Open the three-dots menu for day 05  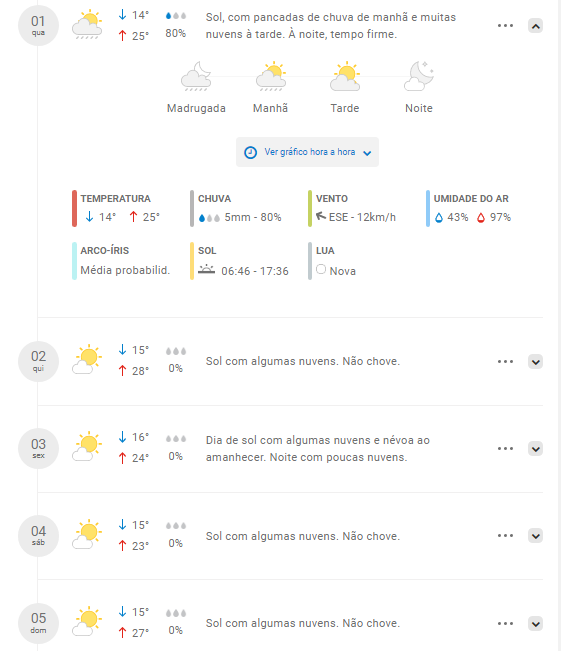click(505, 624)
